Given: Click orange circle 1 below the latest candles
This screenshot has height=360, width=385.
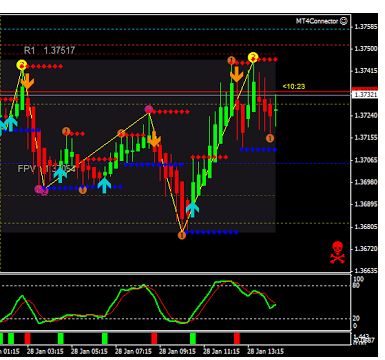Looking at the screenshot, I should point(270,138).
